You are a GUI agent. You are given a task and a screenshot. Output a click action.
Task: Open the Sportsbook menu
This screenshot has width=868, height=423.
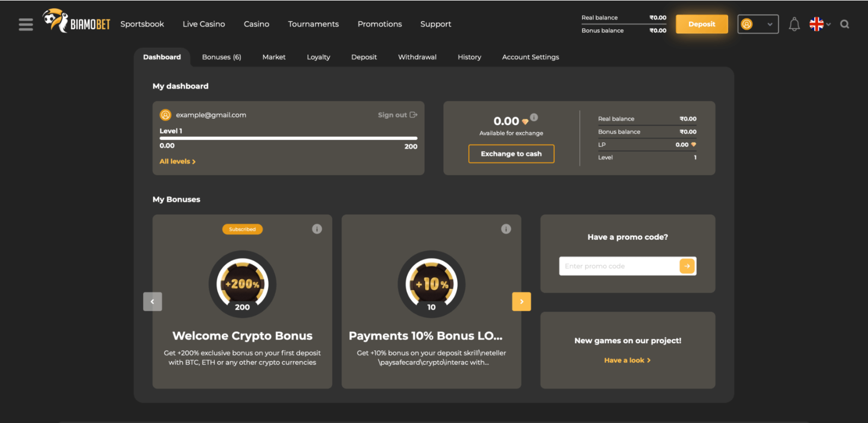pyautogui.click(x=142, y=24)
